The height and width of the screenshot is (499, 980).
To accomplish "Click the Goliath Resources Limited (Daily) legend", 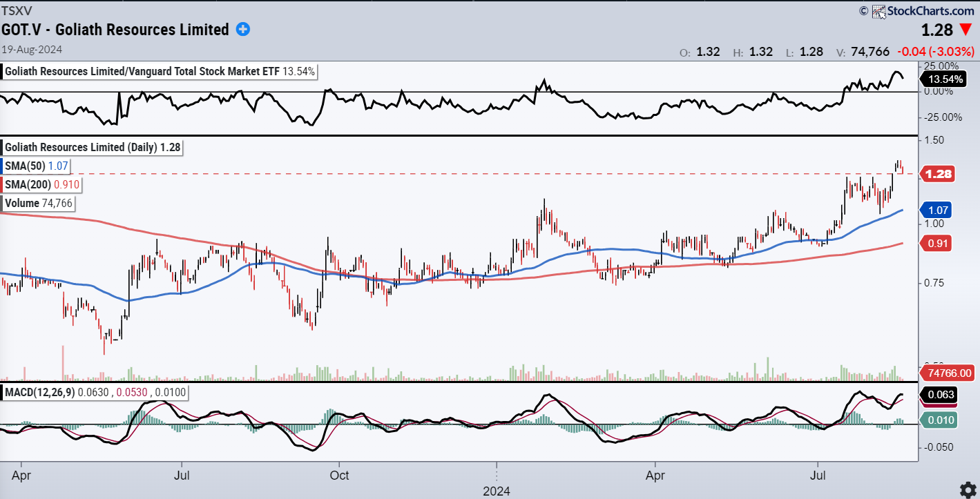I will click(93, 147).
